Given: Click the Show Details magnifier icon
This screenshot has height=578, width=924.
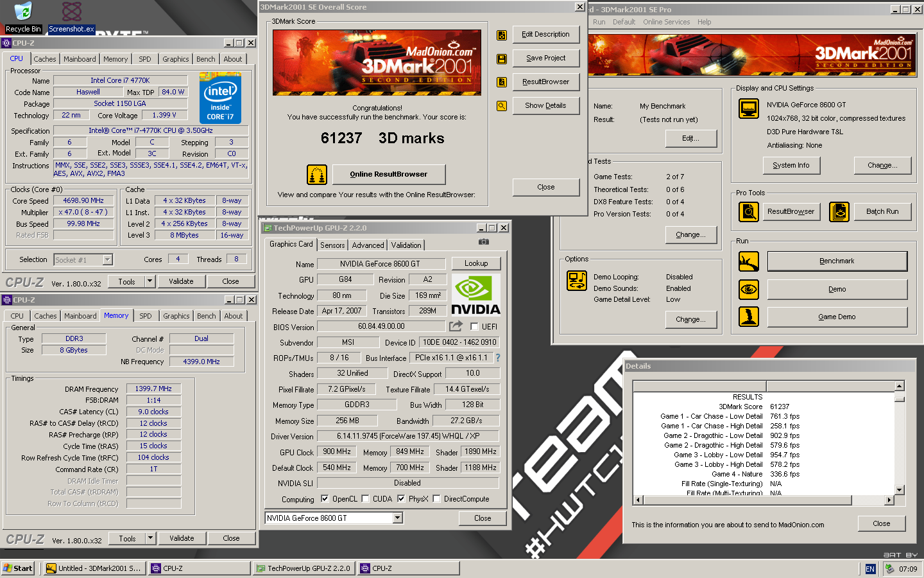Looking at the screenshot, I should click(502, 106).
